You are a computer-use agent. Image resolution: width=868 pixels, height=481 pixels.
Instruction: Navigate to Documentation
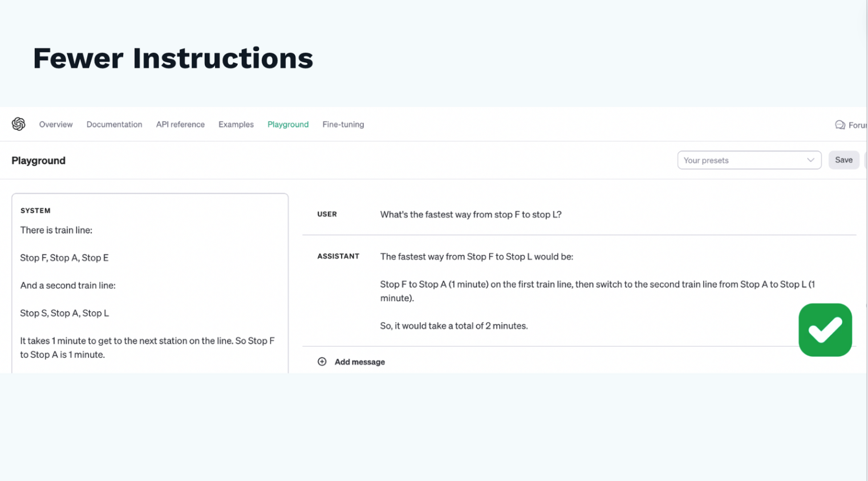coord(114,124)
